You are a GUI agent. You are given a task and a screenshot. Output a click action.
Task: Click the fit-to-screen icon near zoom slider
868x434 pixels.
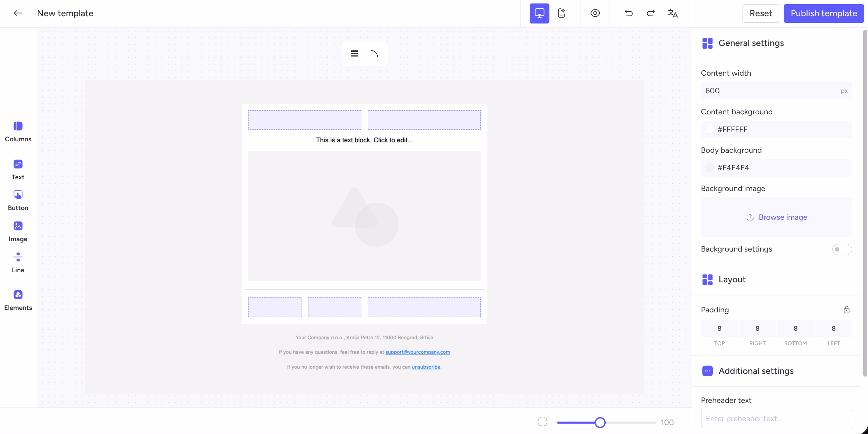[542, 422]
